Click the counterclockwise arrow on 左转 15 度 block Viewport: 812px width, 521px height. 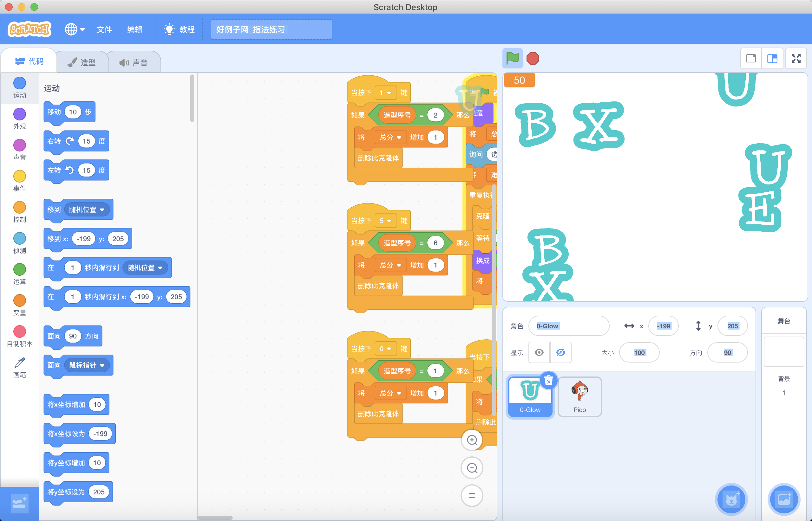(69, 170)
